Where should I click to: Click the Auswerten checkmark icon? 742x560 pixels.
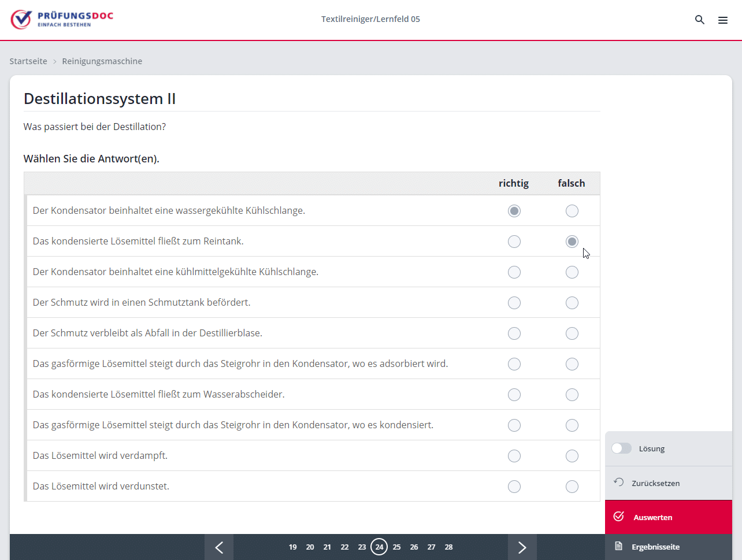[618, 517]
